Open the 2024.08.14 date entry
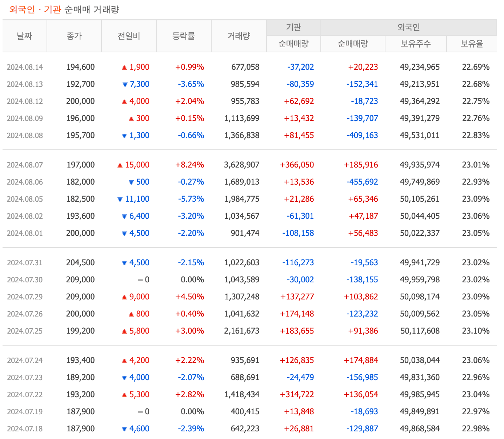The width and height of the screenshot is (504, 439). pos(24,67)
